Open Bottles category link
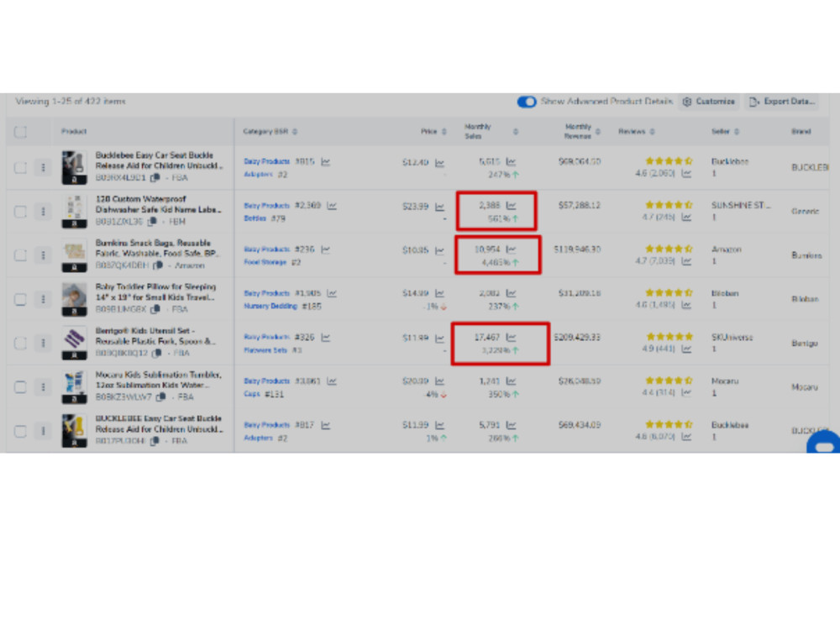The height and width of the screenshot is (630, 840). click(255, 218)
